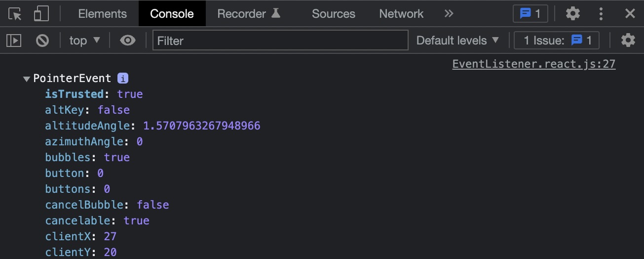The image size is (644, 259).
Task: Click the info badge beside PointerEvent
Action: click(123, 78)
